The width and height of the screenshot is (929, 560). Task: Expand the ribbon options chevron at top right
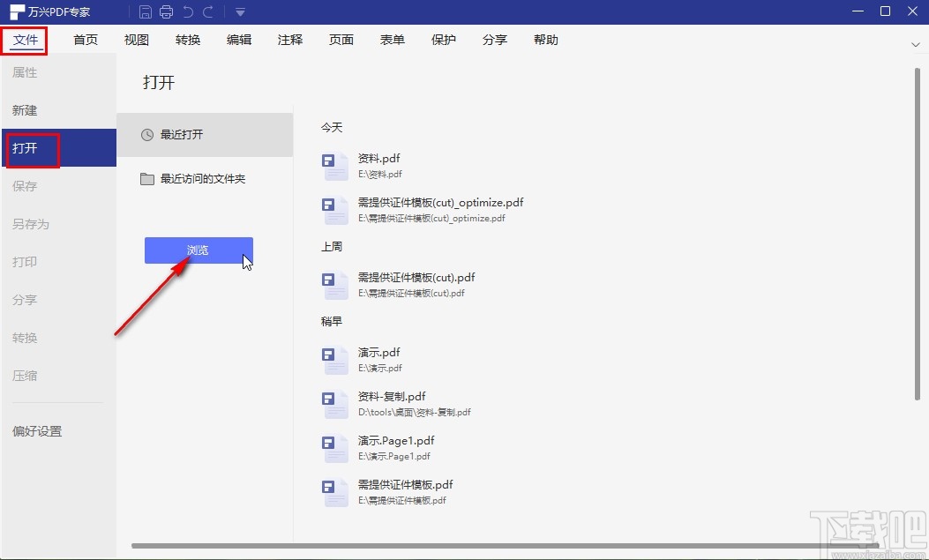915,44
